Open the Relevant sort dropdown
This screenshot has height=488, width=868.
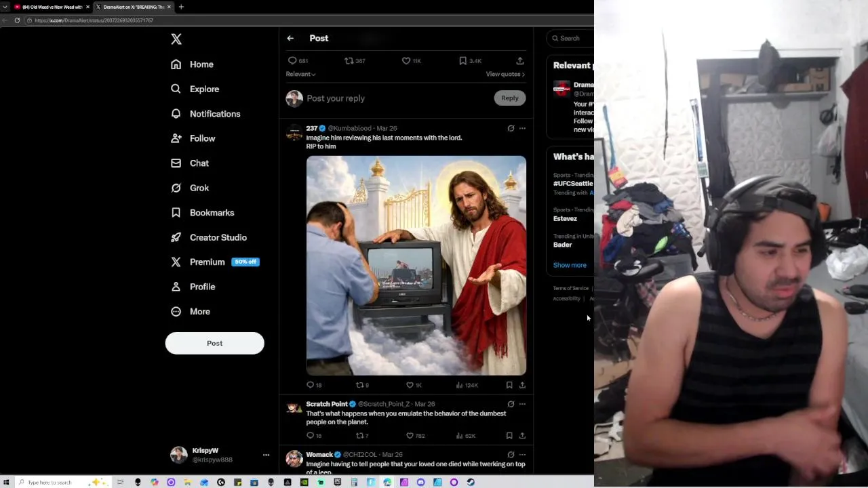click(x=300, y=74)
